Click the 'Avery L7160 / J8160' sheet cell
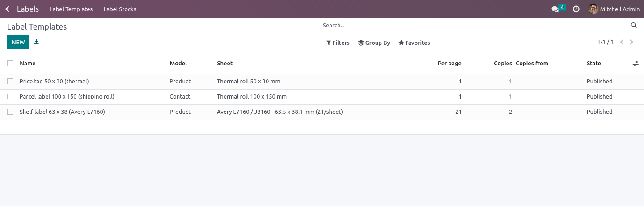Viewport: 644px width, 206px height. tap(280, 112)
